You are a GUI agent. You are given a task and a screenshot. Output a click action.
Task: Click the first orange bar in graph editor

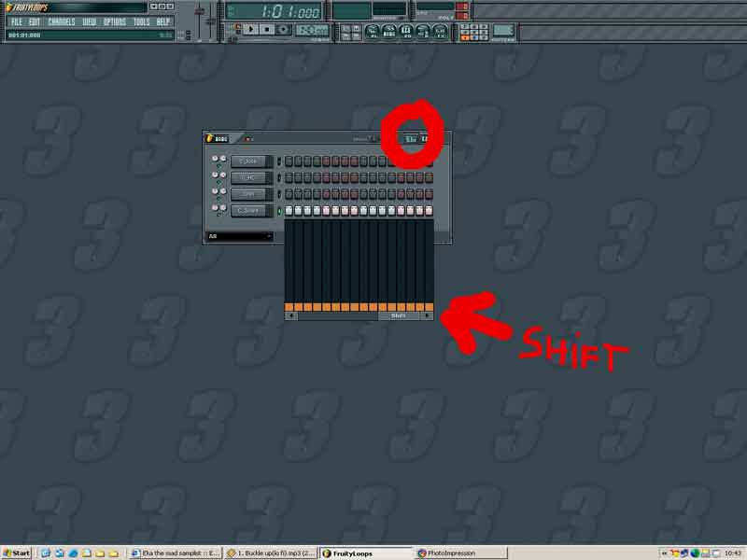point(289,307)
